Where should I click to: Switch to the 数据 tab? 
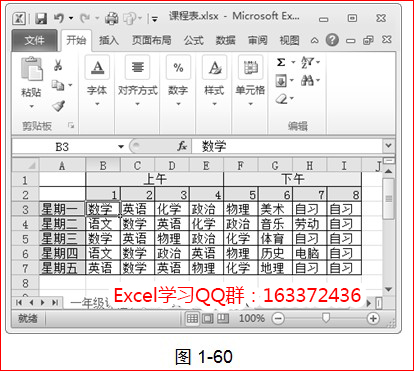[x=225, y=40]
